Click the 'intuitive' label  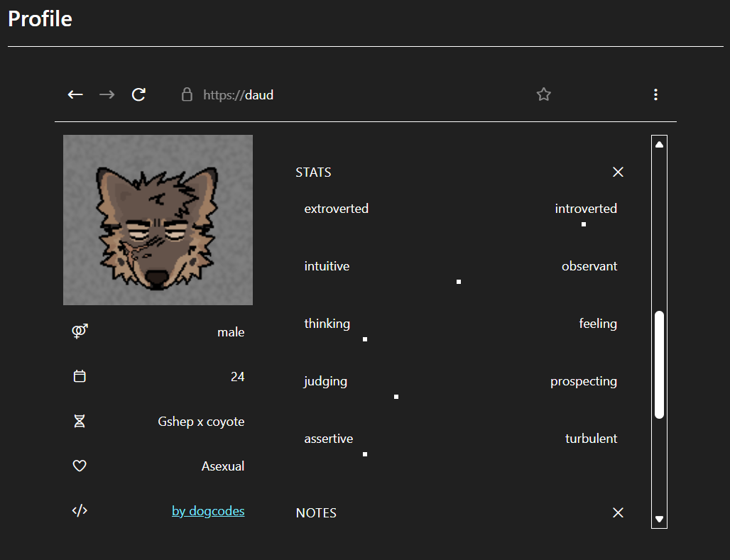[x=327, y=265]
